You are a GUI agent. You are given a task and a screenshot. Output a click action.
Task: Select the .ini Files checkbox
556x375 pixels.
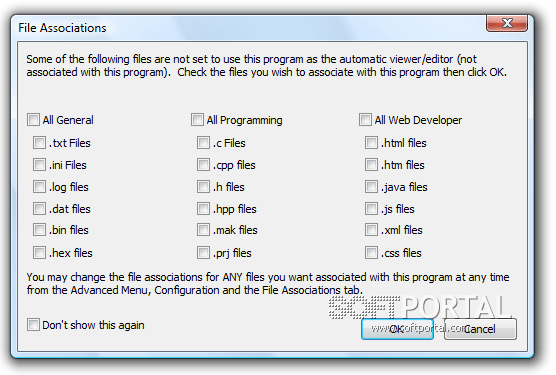pyautogui.click(x=39, y=165)
